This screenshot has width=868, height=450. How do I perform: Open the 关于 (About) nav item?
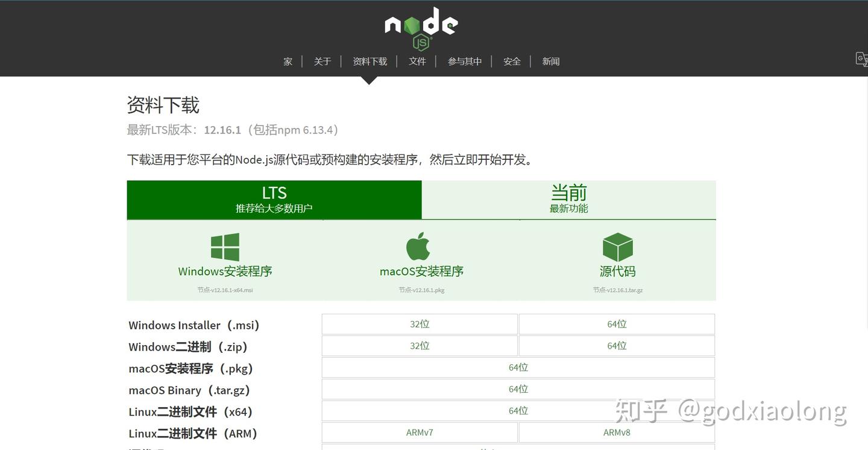[x=322, y=62]
